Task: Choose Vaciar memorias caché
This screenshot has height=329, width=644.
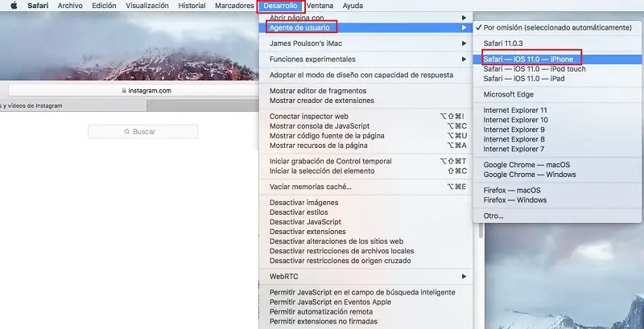Action: click(366, 187)
